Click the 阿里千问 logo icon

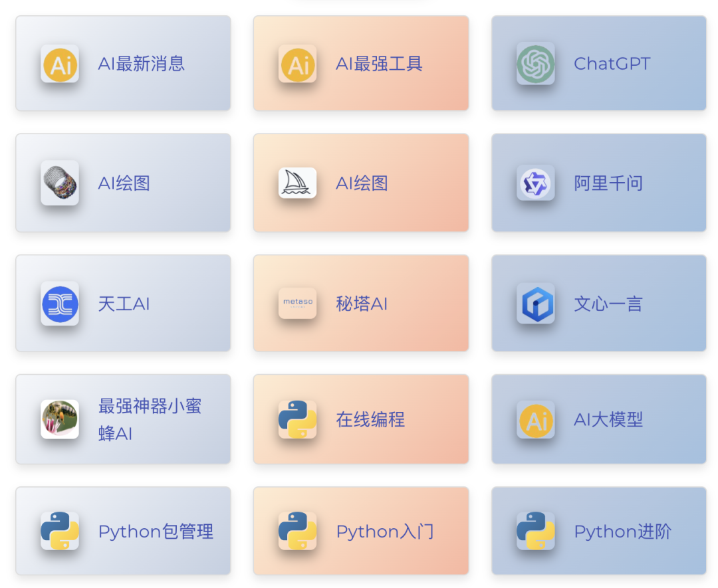(x=536, y=183)
